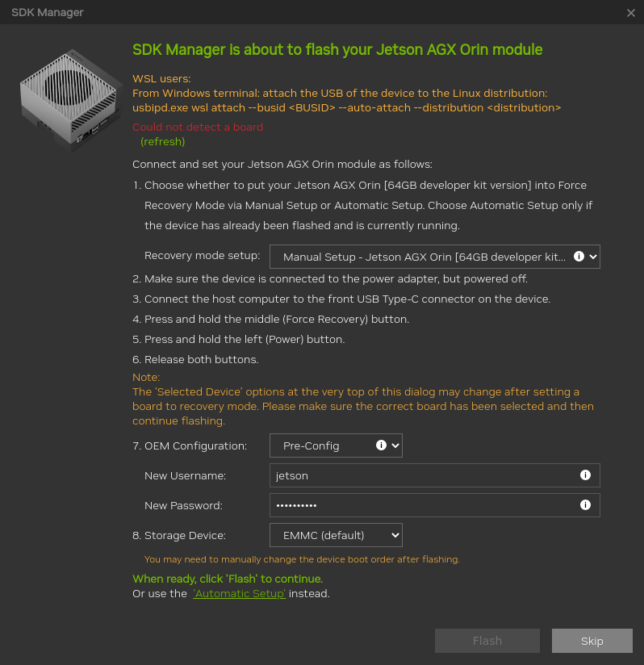The image size is (644, 665).
Task: Click the SDK Manager window title
Action: tap(48, 13)
